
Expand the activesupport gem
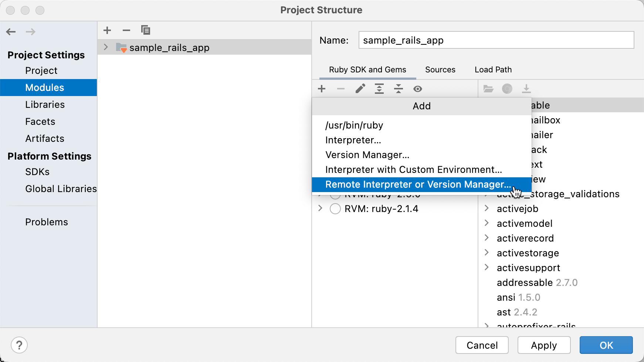click(x=487, y=267)
